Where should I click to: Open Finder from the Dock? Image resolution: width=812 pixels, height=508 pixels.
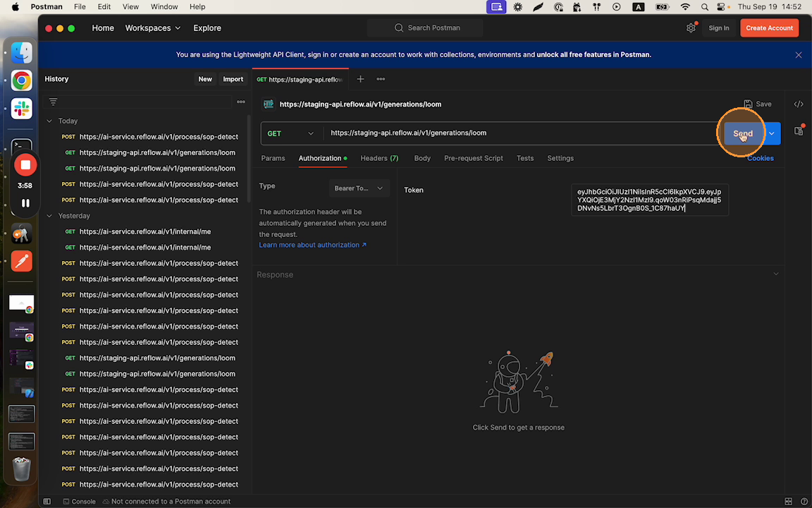21,53
